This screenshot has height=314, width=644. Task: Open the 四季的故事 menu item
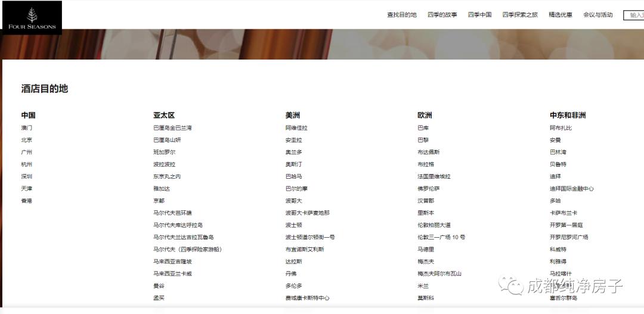442,15
